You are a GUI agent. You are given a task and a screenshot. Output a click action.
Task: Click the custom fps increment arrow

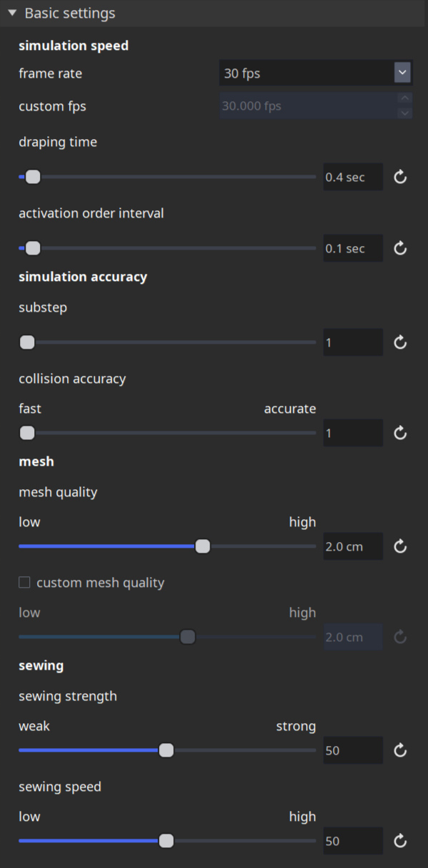click(x=404, y=97)
